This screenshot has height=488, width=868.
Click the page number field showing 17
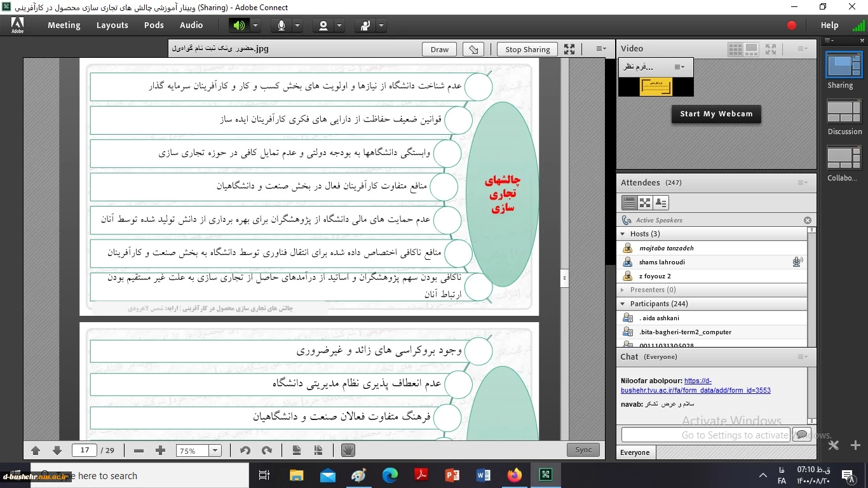pyautogui.click(x=85, y=451)
